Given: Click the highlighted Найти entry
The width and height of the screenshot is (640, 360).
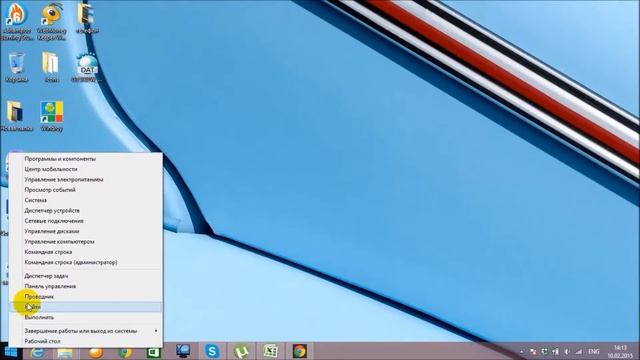Looking at the screenshot, I should [x=86, y=307].
